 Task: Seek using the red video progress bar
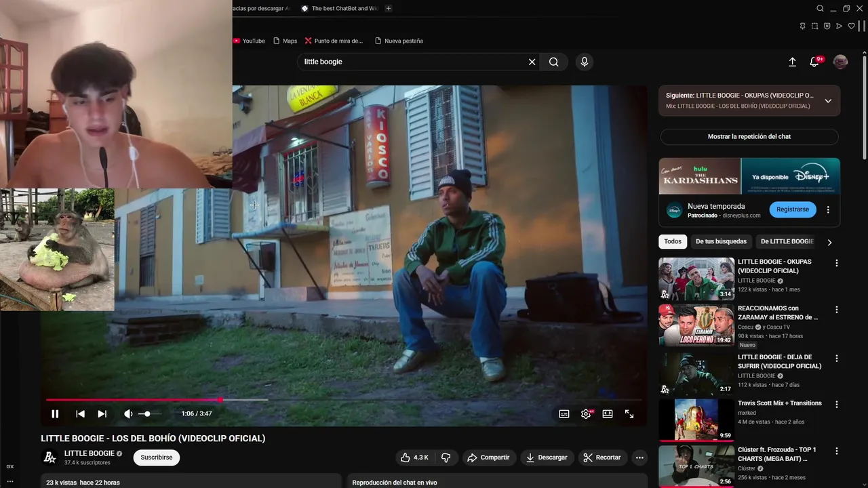tap(343, 400)
